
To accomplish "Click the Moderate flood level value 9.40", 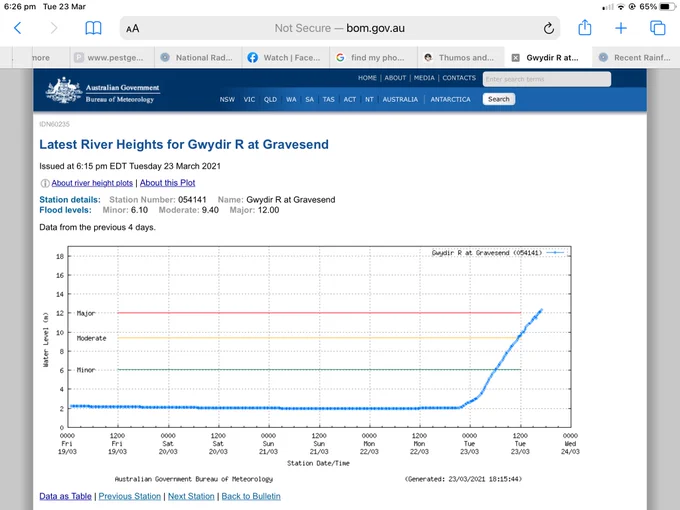I will pos(210,210).
